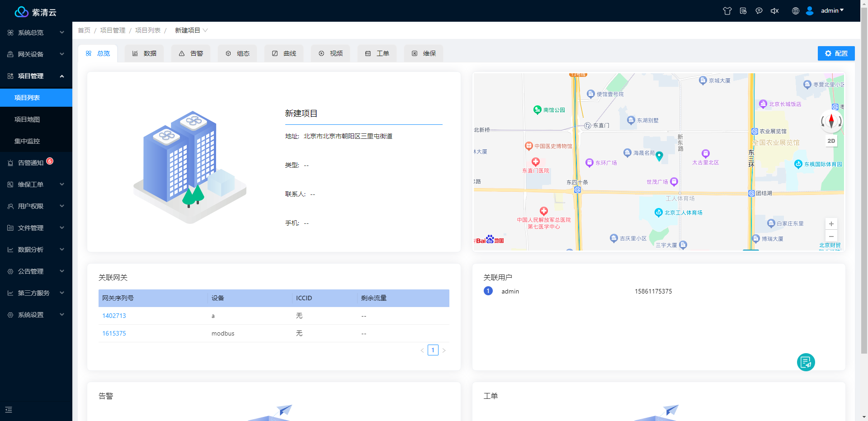Expand the 网关设备 sidebar menu

[x=36, y=54]
